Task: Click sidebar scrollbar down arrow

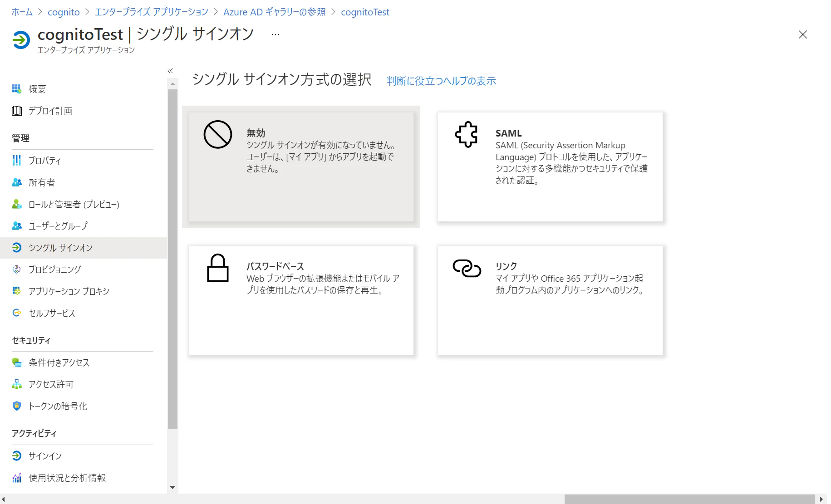Action: [172, 488]
